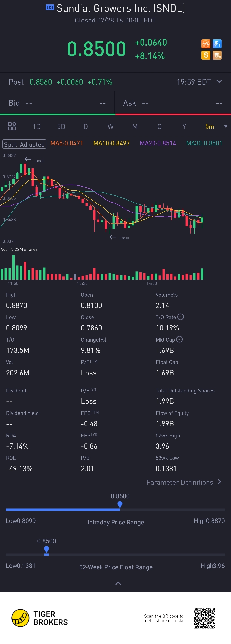Switch chart to the 1D tab
Viewport: 231px width, 644px height.
(x=37, y=126)
